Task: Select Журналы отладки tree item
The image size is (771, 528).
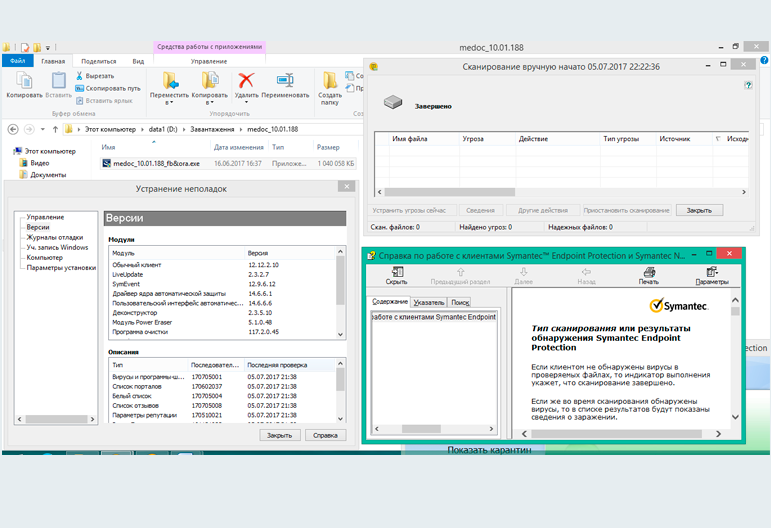Action: 55,237
